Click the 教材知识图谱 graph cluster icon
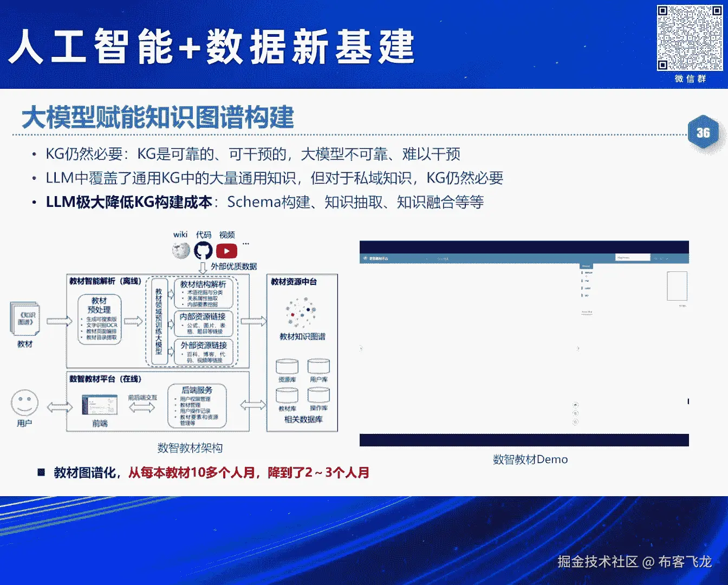This screenshot has width=728, height=585. [x=302, y=313]
